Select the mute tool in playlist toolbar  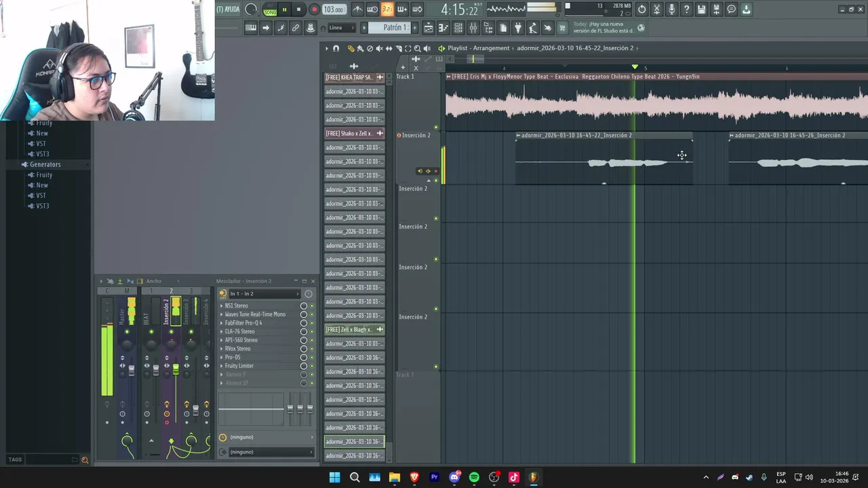[x=379, y=48]
